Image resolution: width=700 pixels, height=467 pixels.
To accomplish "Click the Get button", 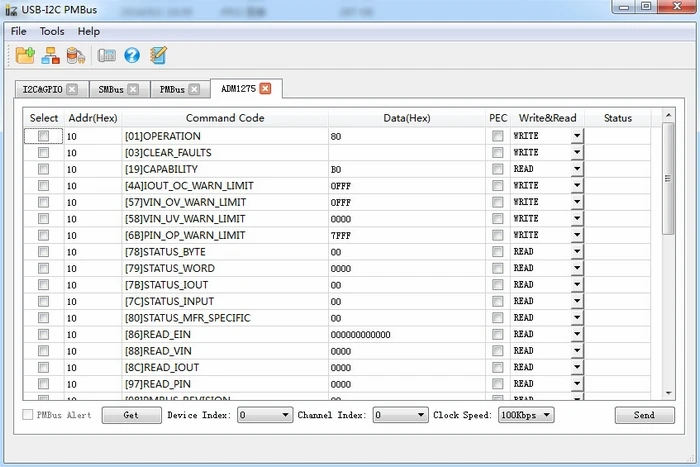I will click(131, 415).
